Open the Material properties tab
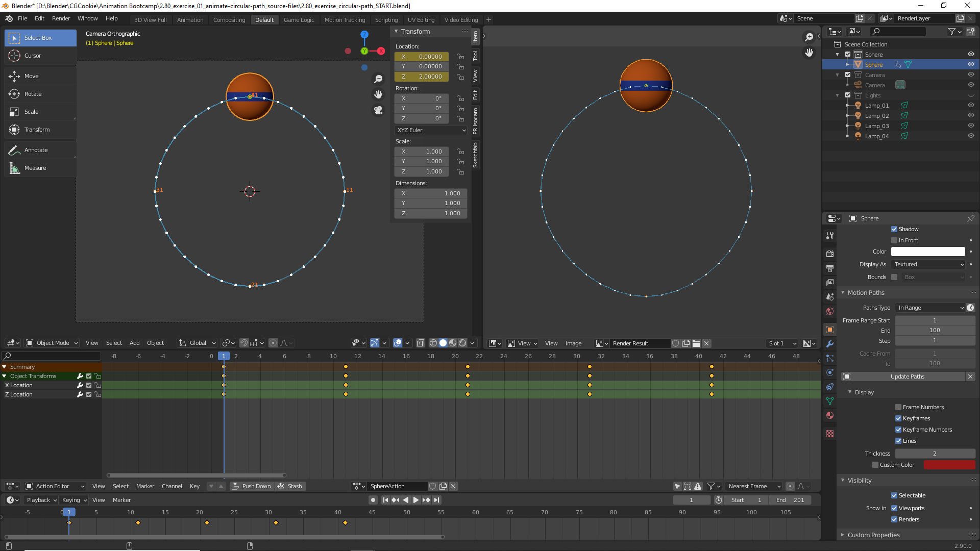Image resolution: width=980 pixels, height=551 pixels. pos(829,416)
